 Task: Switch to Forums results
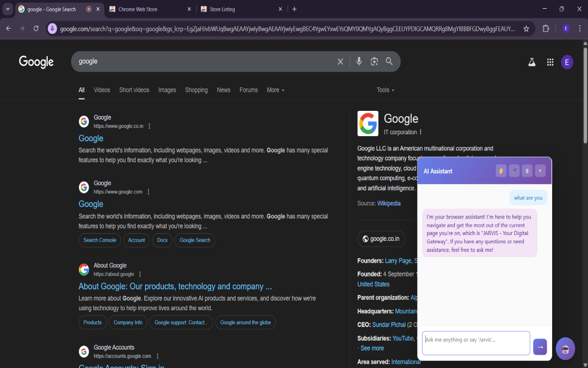(x=249, y=90)
